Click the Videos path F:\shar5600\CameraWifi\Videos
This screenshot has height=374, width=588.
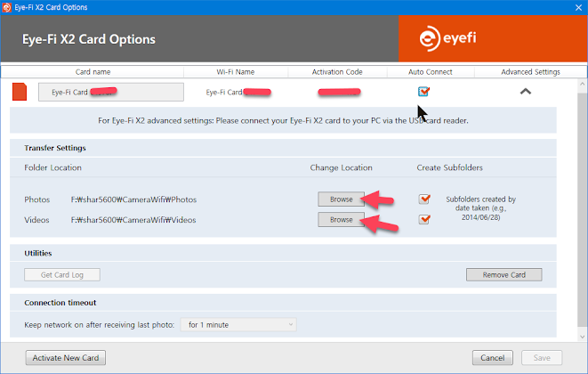(x=133, y=220)
